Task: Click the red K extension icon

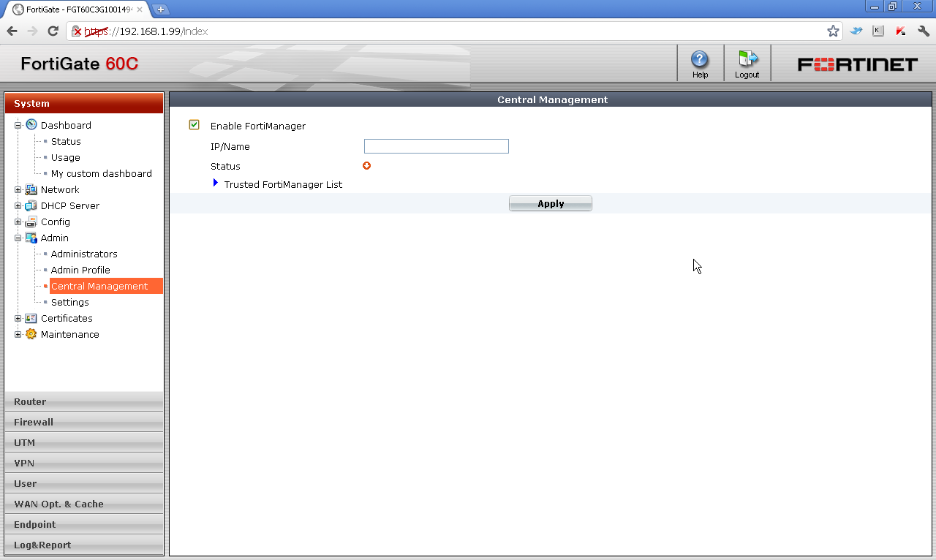Action: tap(901, 31)
